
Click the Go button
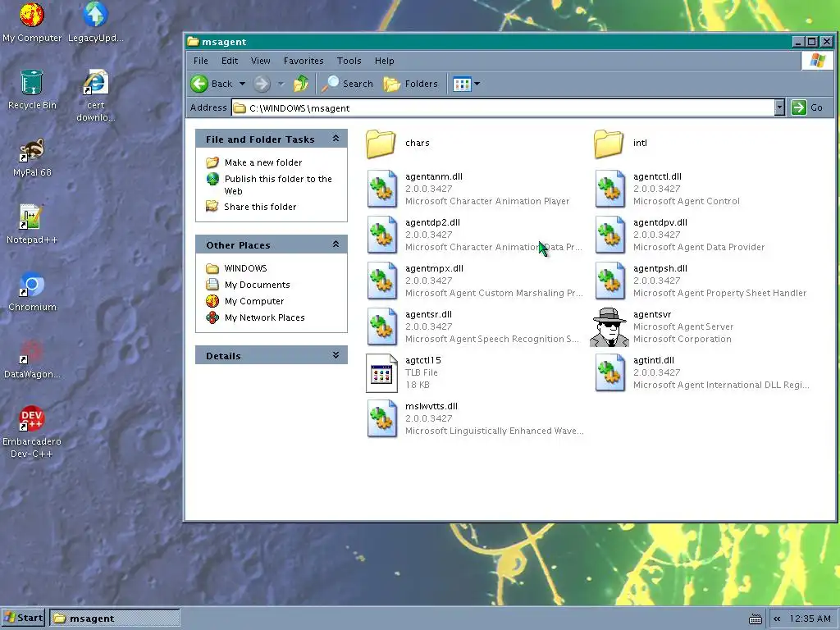807,107
